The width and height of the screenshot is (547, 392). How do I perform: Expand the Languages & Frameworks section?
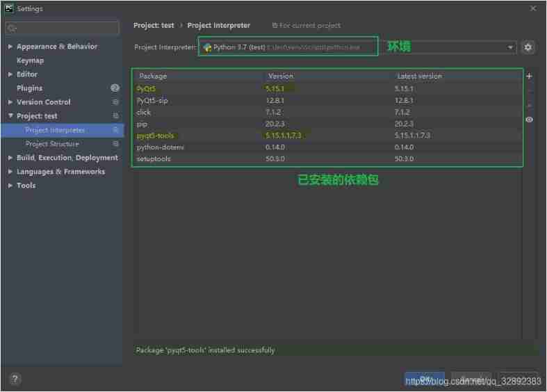click(10, 172)
